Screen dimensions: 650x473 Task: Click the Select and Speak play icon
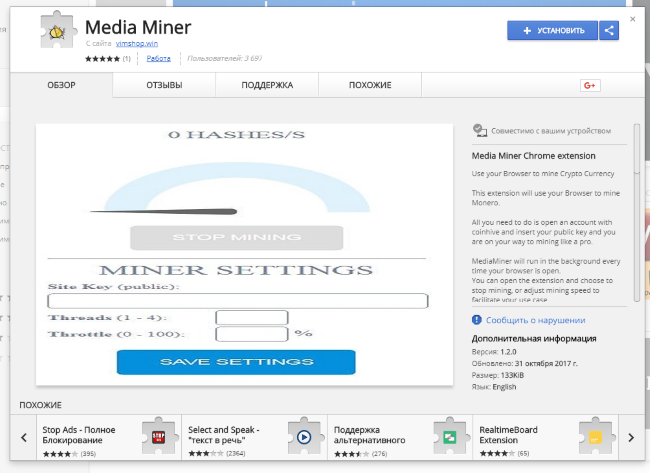[303, 437]
